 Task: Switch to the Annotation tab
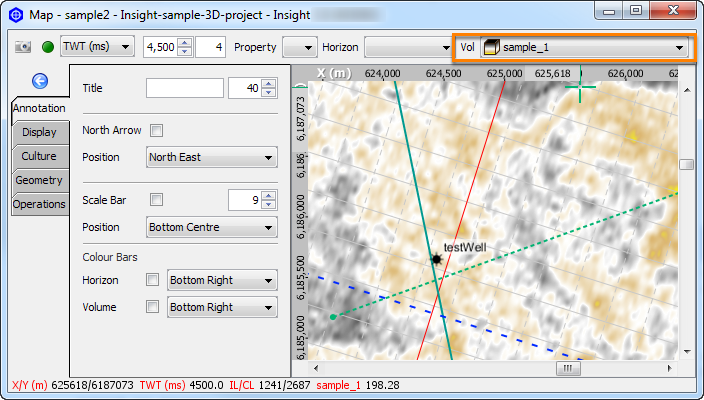click(40, 108)
